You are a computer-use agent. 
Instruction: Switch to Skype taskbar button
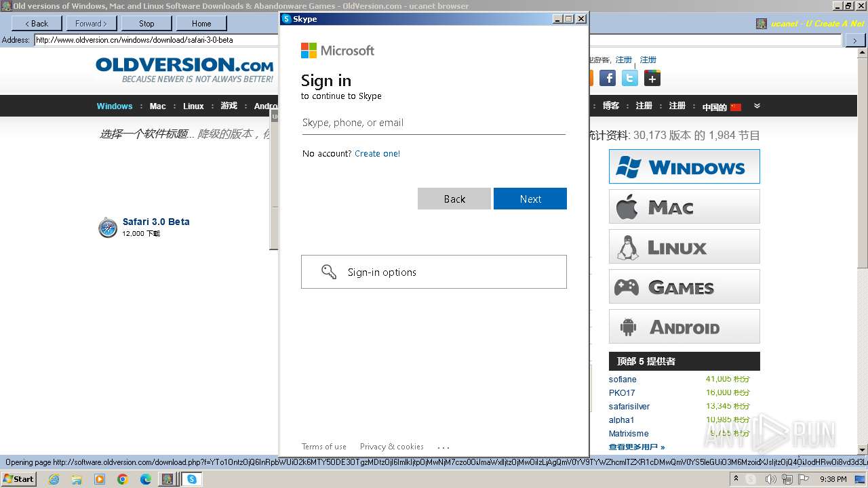(x=192, y=479)
